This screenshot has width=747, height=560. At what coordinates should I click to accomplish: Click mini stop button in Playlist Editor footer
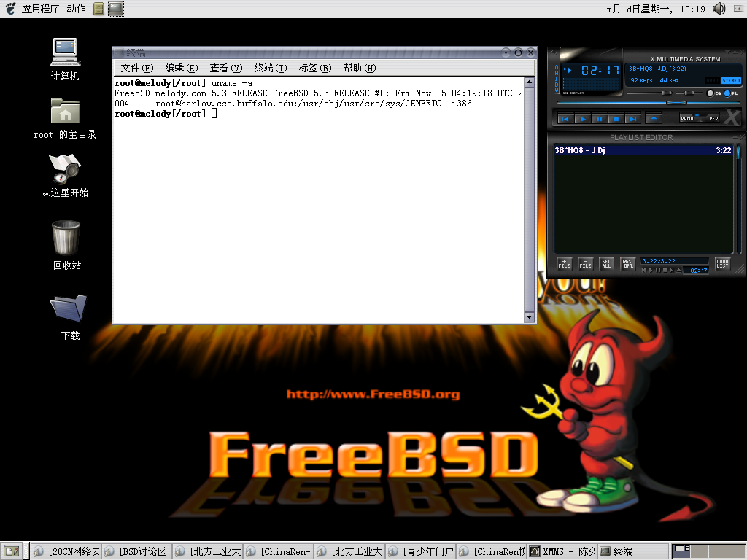(x=665, y=270)
